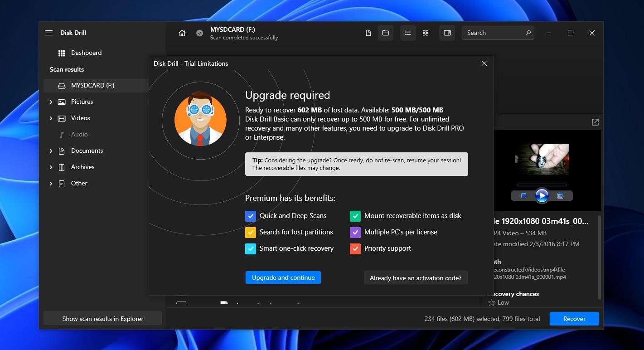Toggle the preview panel icon
Image resolution: width=644 pixels, height=350 pixels.
447,33
